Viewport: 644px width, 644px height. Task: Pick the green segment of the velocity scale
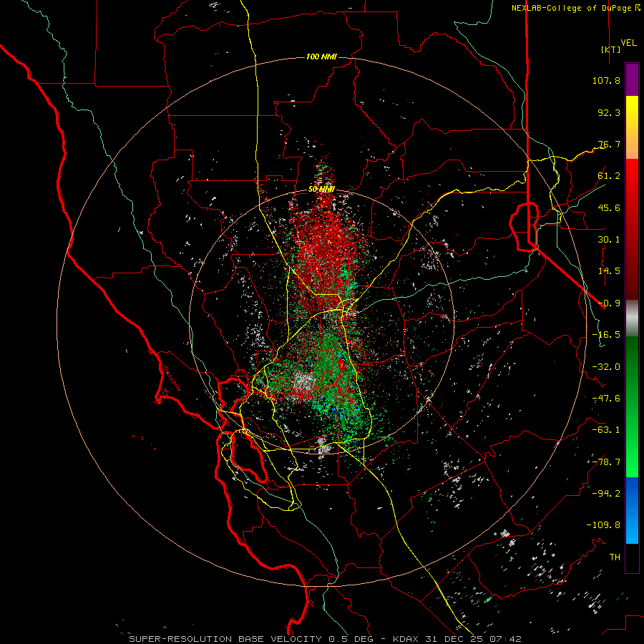[x=632, y=406]
